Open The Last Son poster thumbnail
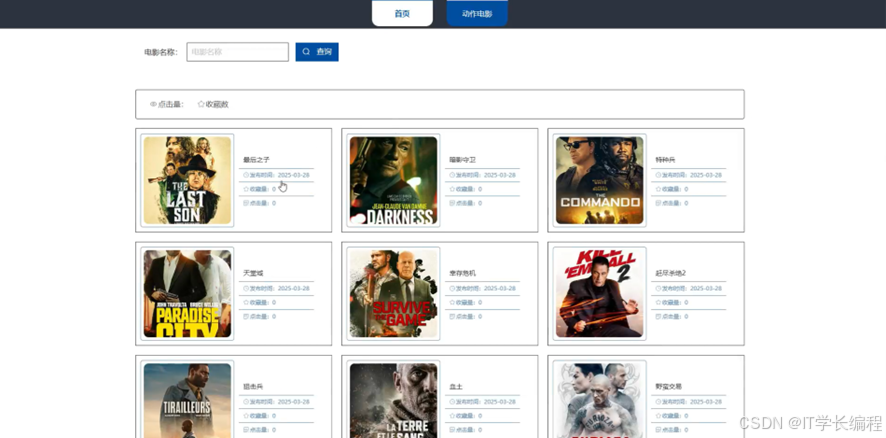 (187, 180)
